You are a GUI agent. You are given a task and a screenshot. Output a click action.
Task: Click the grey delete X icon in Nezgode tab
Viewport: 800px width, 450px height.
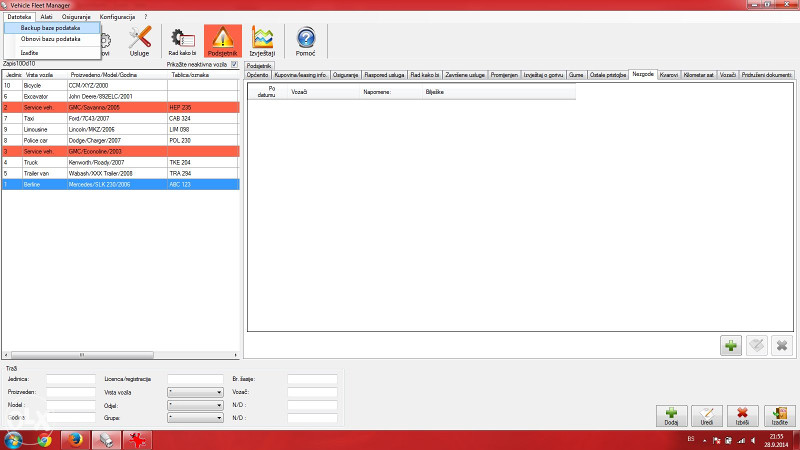tap(782, 345)
